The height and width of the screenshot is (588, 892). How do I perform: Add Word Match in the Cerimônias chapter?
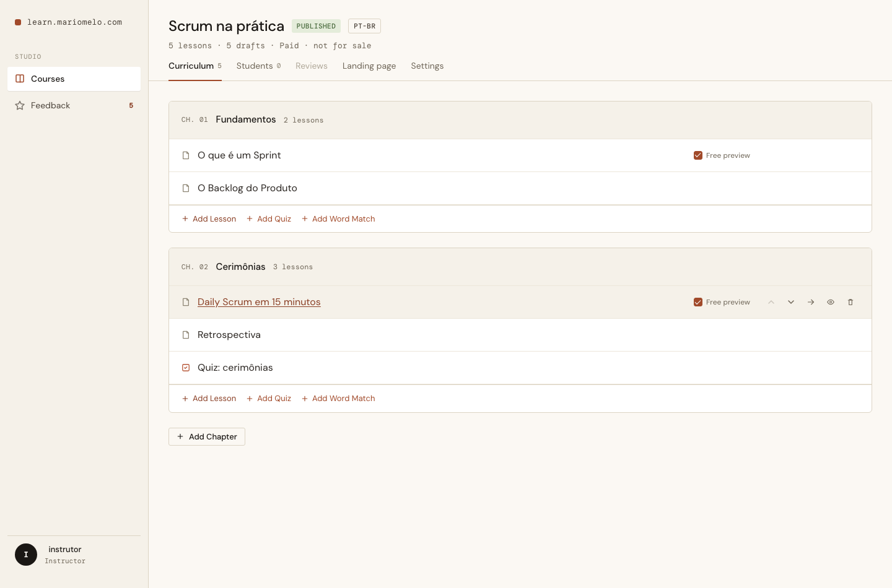pyautogui.click(x=338, y=399)
